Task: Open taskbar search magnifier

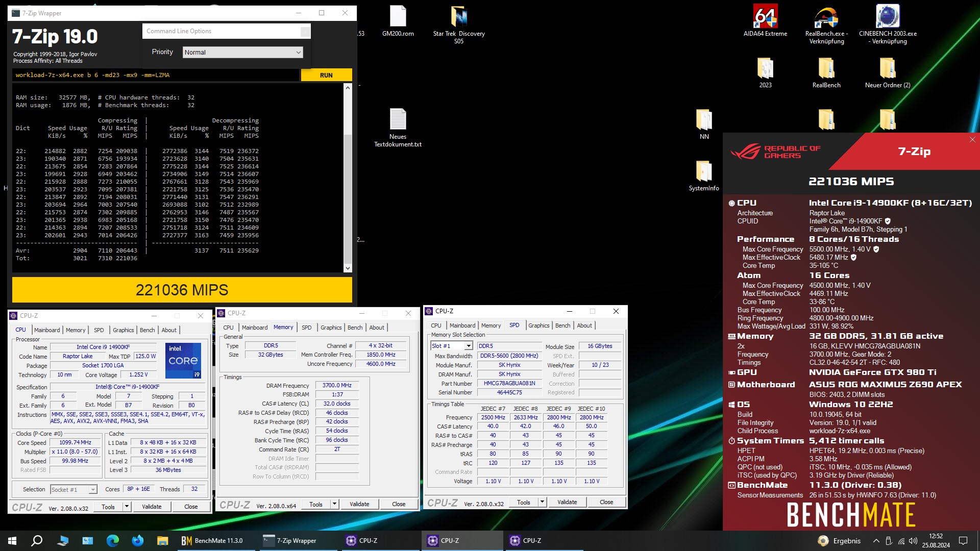Action: (x=37, y=541)
